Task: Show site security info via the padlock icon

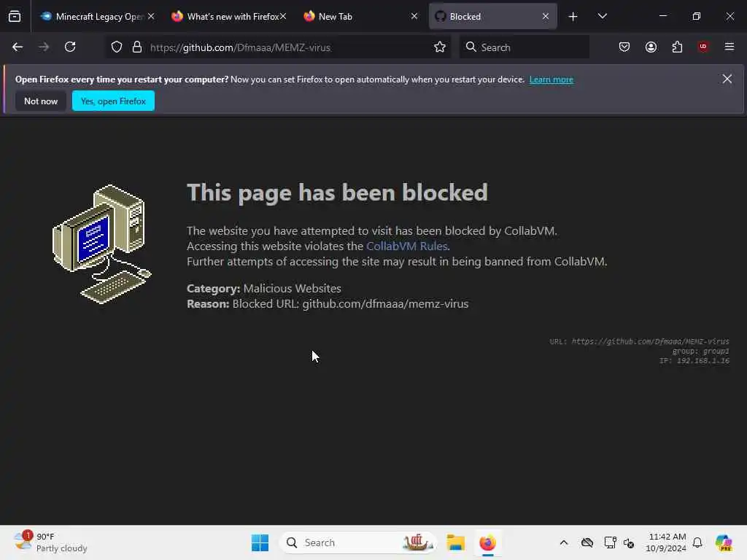Action: click(137, 47)
